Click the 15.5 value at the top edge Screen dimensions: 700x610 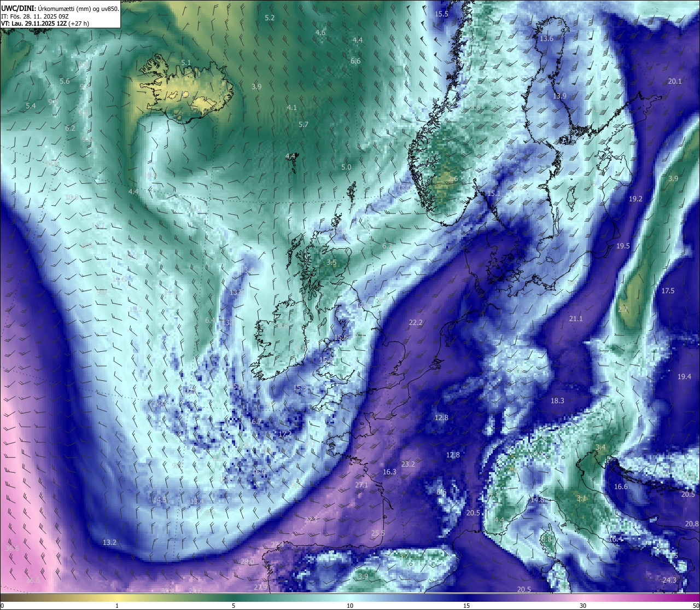click(x=441, y=14)
